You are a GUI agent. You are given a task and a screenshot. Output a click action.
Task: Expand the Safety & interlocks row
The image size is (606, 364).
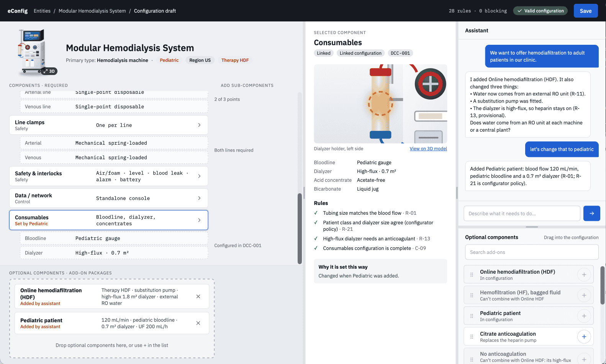point(108,176)
